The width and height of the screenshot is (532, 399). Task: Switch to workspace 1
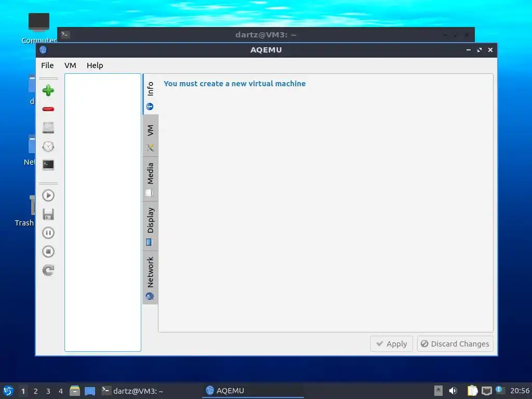(23, 391)
